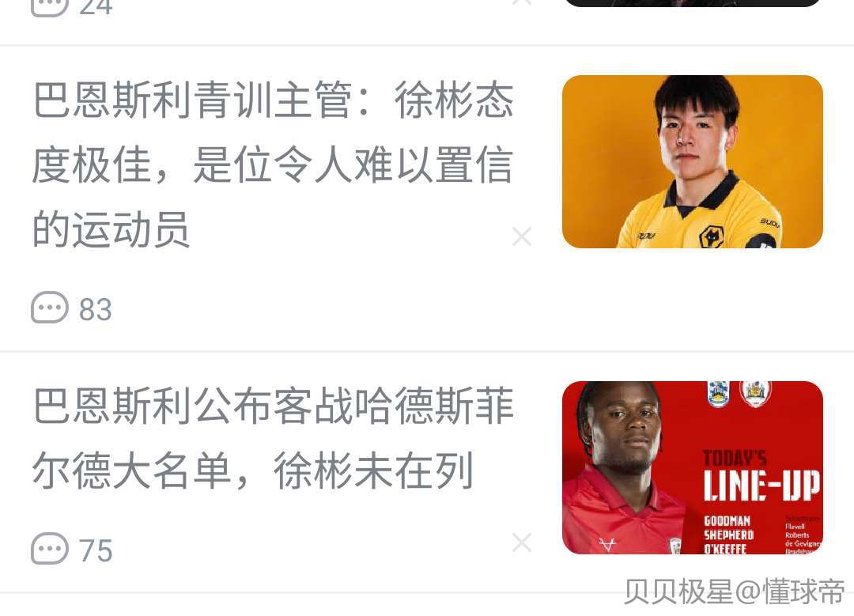Click the GOODMAN SHEPHERD O'KEEFFE names in the line-up image
The height and width of the screenshot is (616, 854).
coord(729,535)
